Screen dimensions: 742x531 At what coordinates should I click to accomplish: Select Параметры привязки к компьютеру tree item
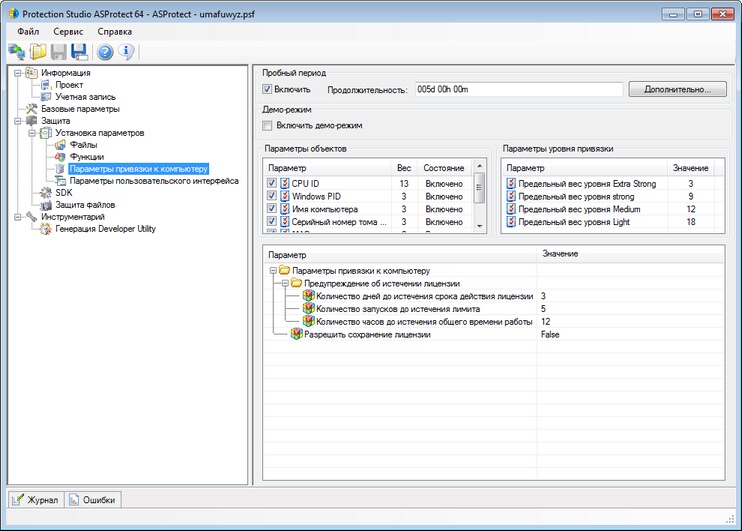[139, 169]
